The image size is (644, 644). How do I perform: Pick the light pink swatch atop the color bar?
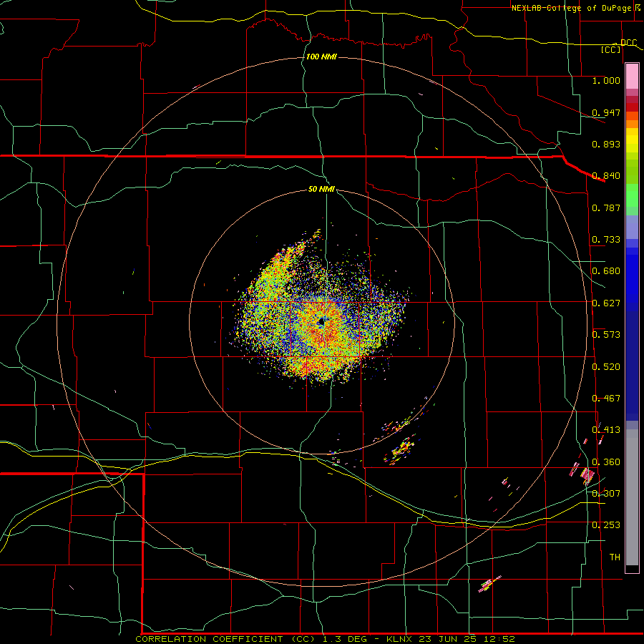pos(632,77)
